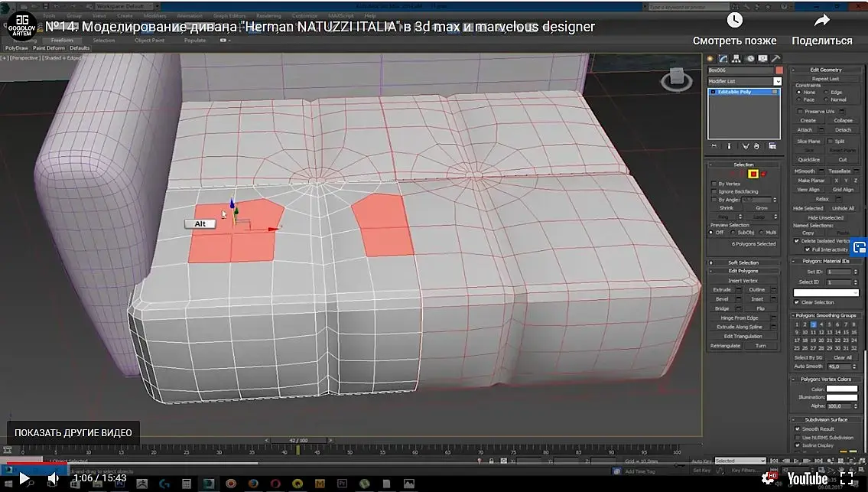Select the Edge constraint radio button
Viewport: 868px width, 492px height.
tap(826, 93)
